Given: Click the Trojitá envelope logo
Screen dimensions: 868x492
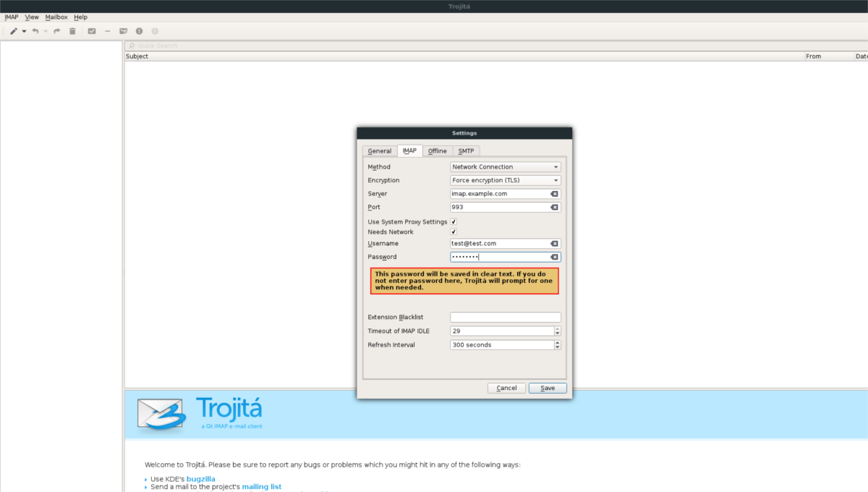Looking at the screenshot, I should 163,414.
